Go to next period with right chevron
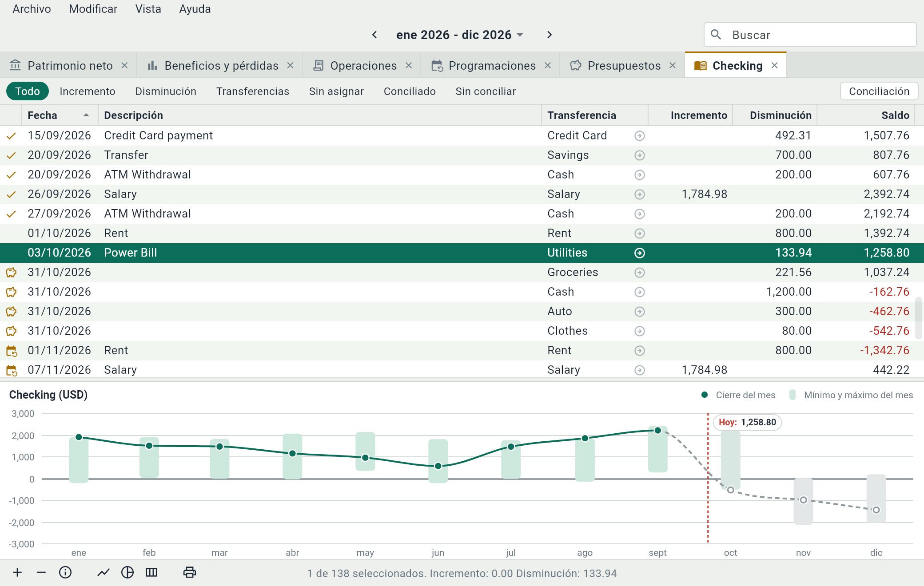924x586 pixels. coord(550,35)
